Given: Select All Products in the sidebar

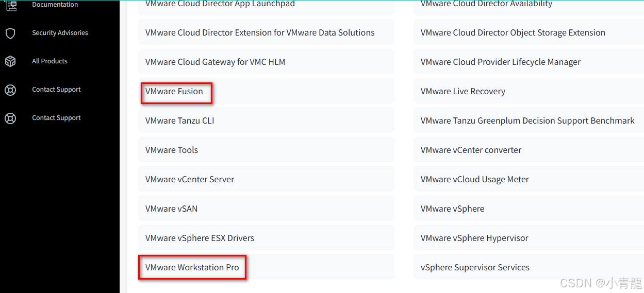Looking at the screenshot, I should (49, 61).
